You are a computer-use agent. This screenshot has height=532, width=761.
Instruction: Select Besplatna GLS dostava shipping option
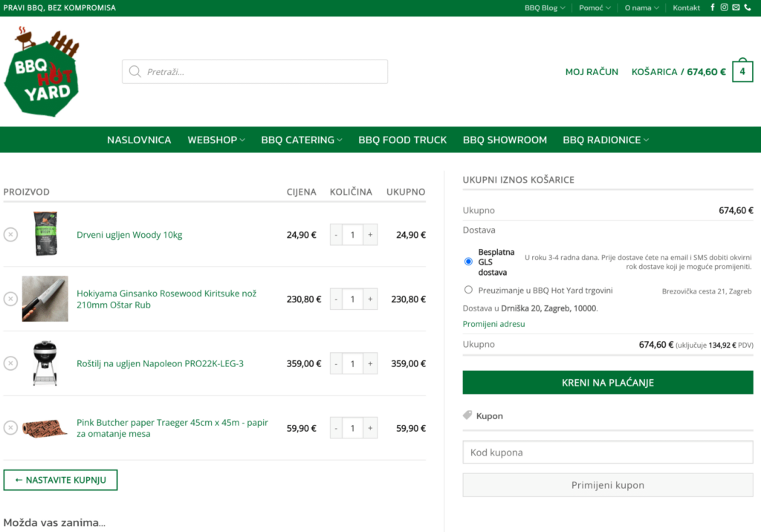(468, 262)
